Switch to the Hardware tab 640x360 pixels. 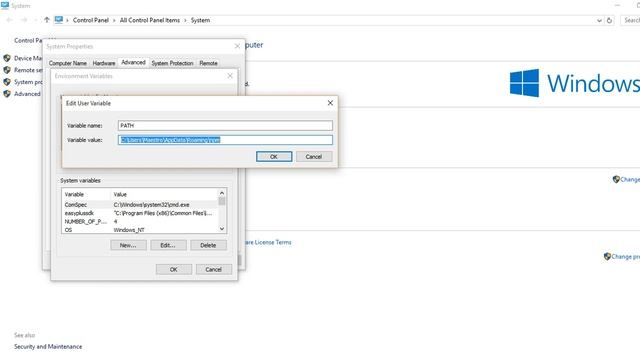point(104,63)
